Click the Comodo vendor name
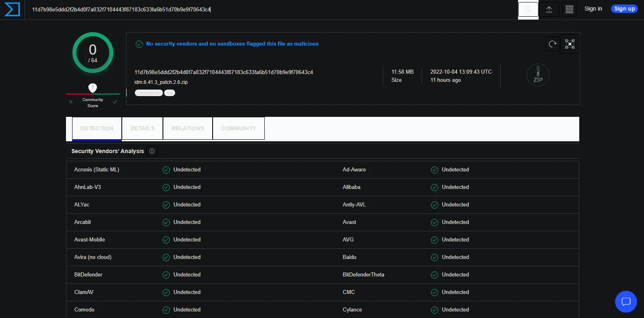Screen dimensions: 644x318 point(84,310)
